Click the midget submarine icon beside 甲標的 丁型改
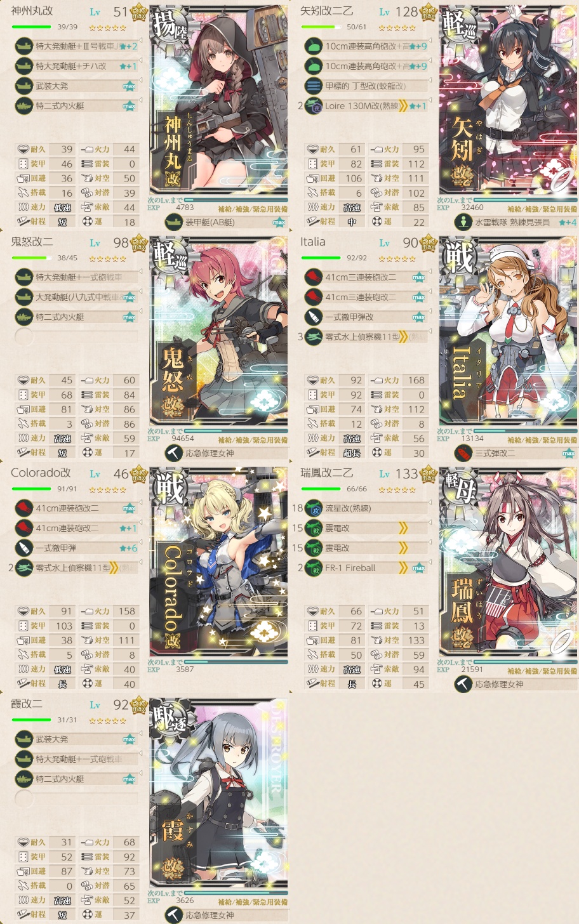 [314, 86]
